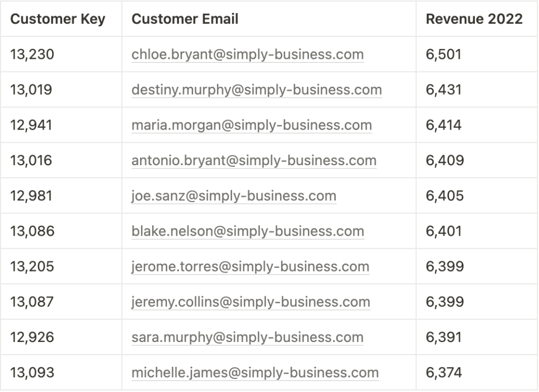The image size is (539, 392).
Task: Open jeremy.collins@simply-business.com email link
Action: pos(251,302)
